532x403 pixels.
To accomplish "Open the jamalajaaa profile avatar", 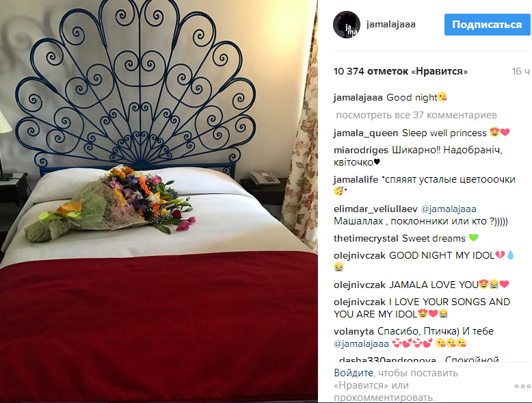I will pos(347,25).
